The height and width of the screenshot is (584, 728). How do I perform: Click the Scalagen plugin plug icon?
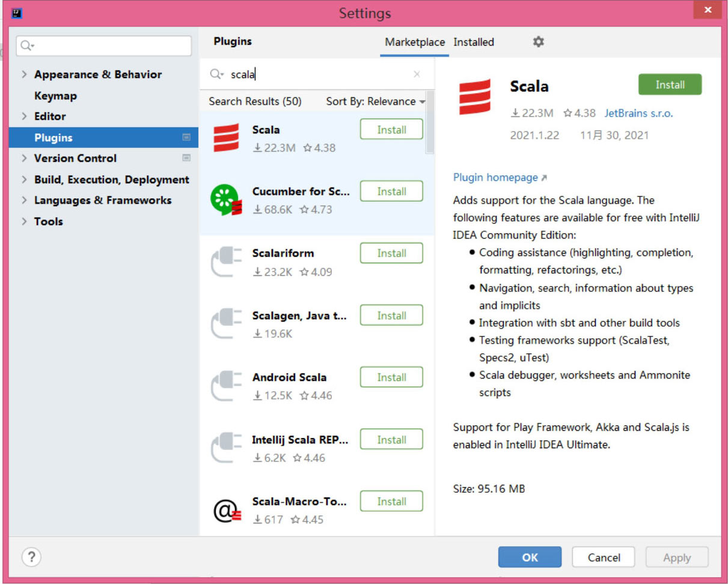point(226,324)
